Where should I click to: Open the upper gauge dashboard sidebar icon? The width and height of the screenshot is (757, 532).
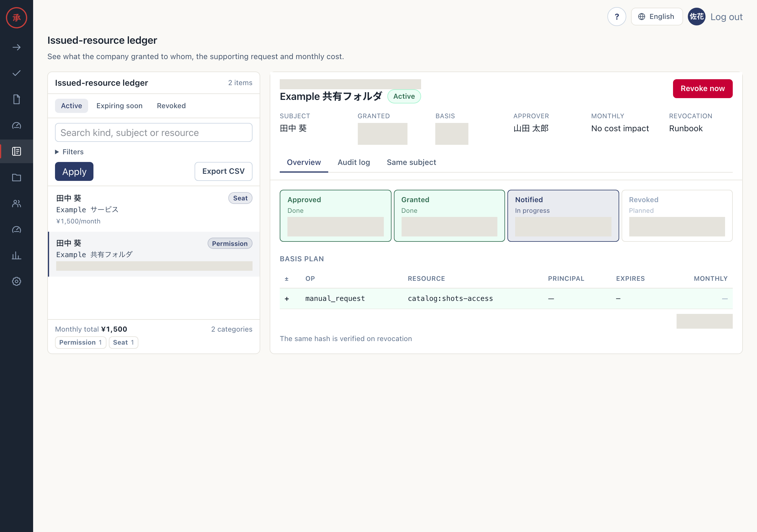[x=17, y=125]
